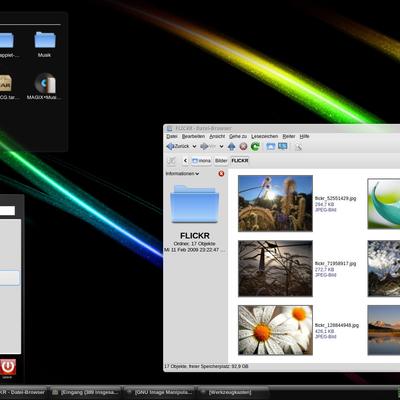
Task: Select the teal swirl image thumbnail
Action: point(384,204)
